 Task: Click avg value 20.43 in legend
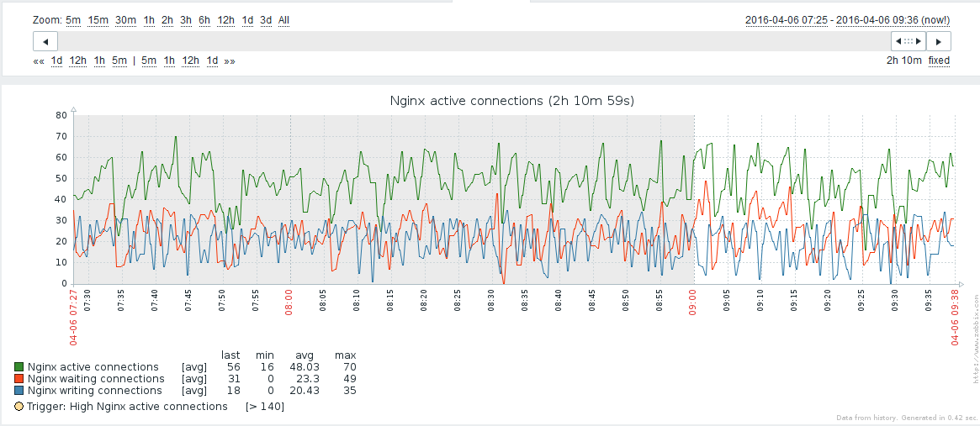(x=306, y=391)
